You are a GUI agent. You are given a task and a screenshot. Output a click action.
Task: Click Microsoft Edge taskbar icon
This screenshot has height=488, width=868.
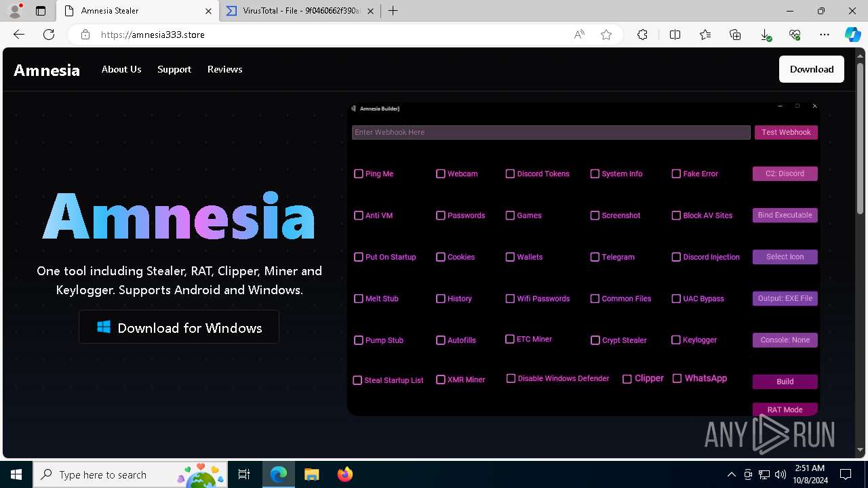click(x=279, y=474)
